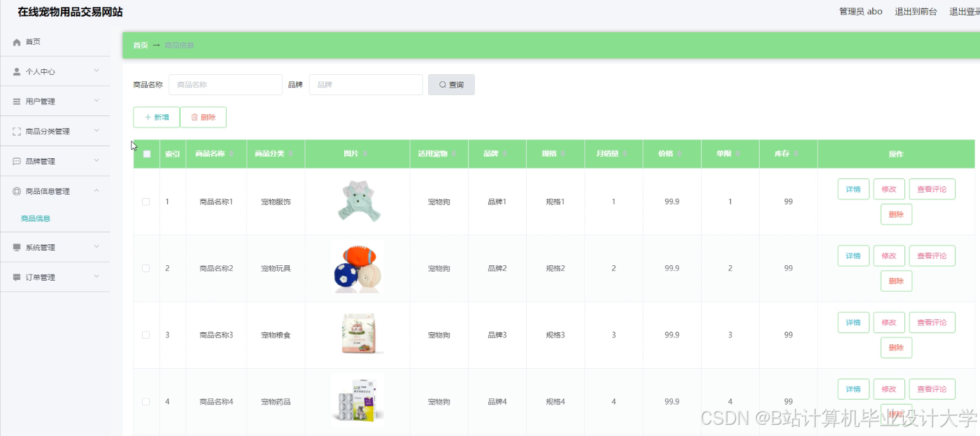Click row 删除 for 商品名称1
The width and height of the screenshot is (980, 436).
(896, 214)
